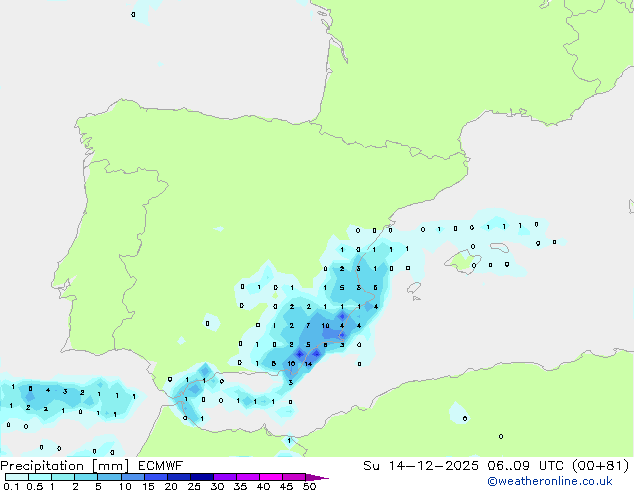Click the '14' precipitation value on map
This screenshot has height=490, width=634.
309,364
